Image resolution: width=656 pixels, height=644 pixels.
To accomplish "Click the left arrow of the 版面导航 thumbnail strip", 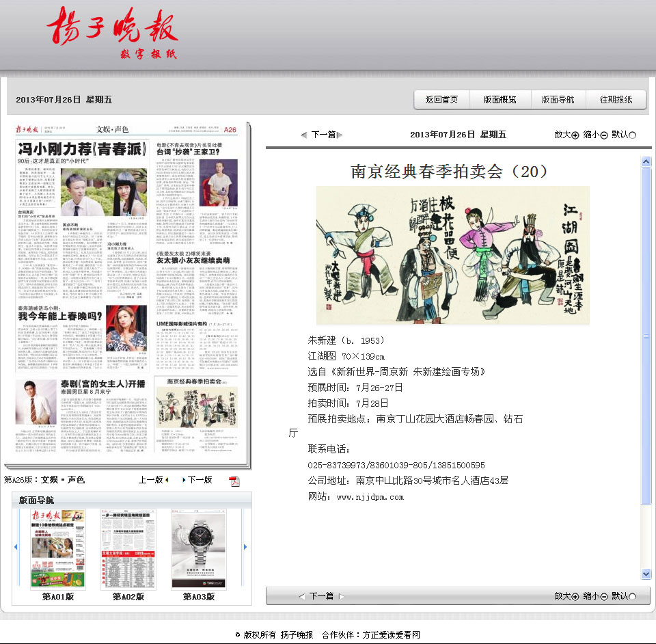I will 16,547.
